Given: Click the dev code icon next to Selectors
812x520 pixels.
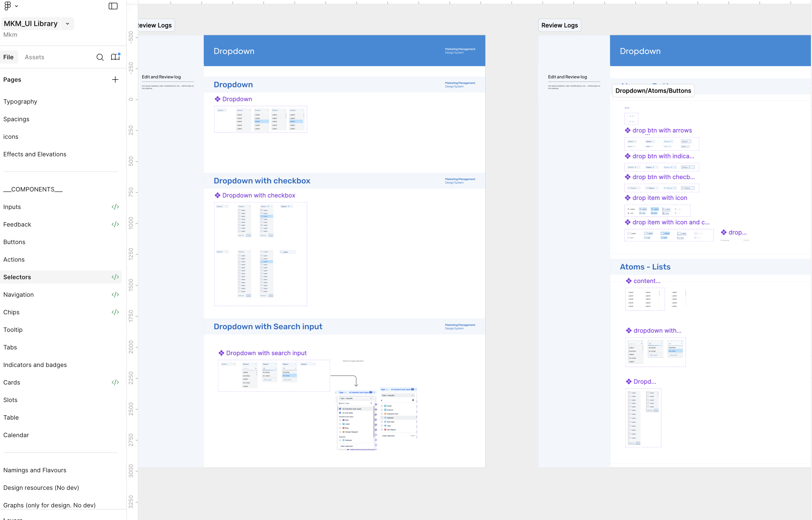Looking at the screenshot, I should (115, 277).
